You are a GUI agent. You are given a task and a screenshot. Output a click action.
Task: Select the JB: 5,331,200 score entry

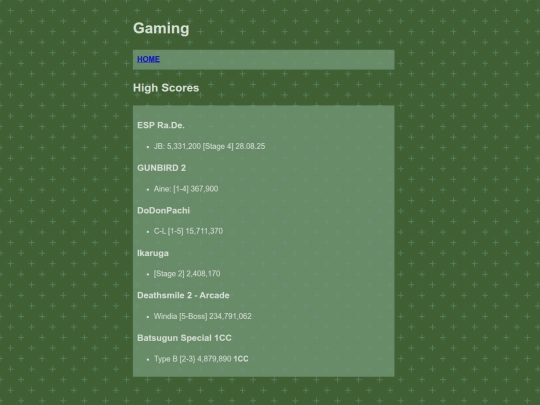coord(209,146)
